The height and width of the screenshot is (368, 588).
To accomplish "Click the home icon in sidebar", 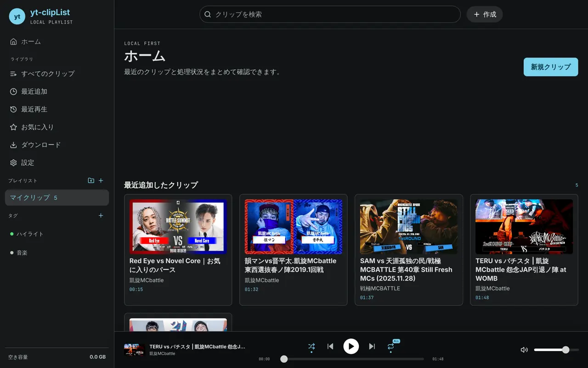I will [x=13, y=42].
